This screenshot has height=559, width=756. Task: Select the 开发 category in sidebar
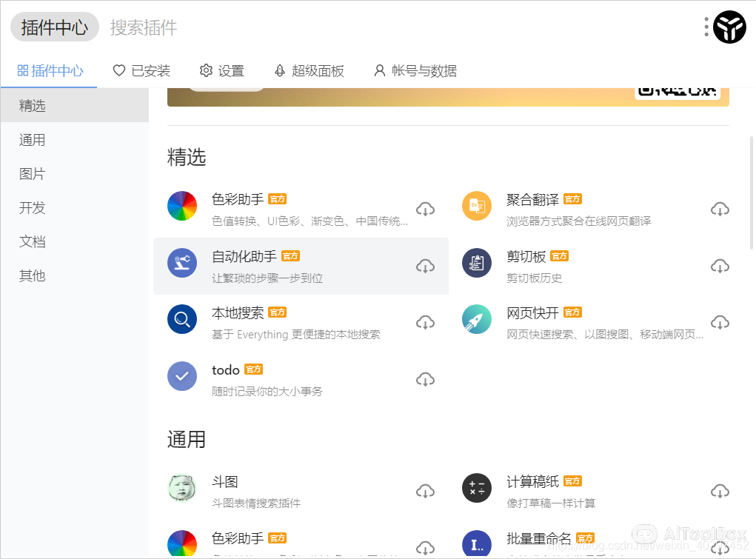[x=31, y=208]
